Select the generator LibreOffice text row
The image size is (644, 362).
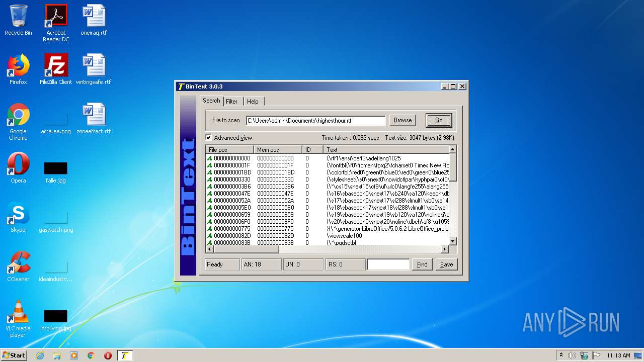pyautogui.click(x=328, y=229)
